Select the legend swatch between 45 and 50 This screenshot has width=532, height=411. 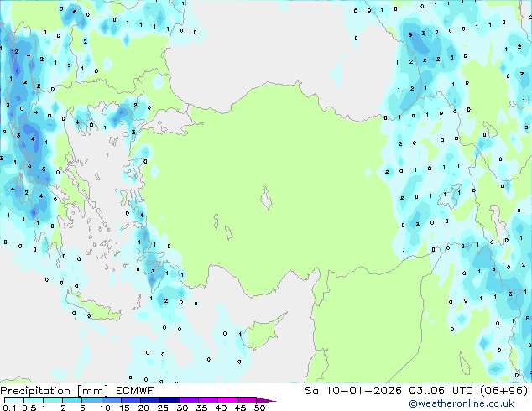tap(247, 400)
